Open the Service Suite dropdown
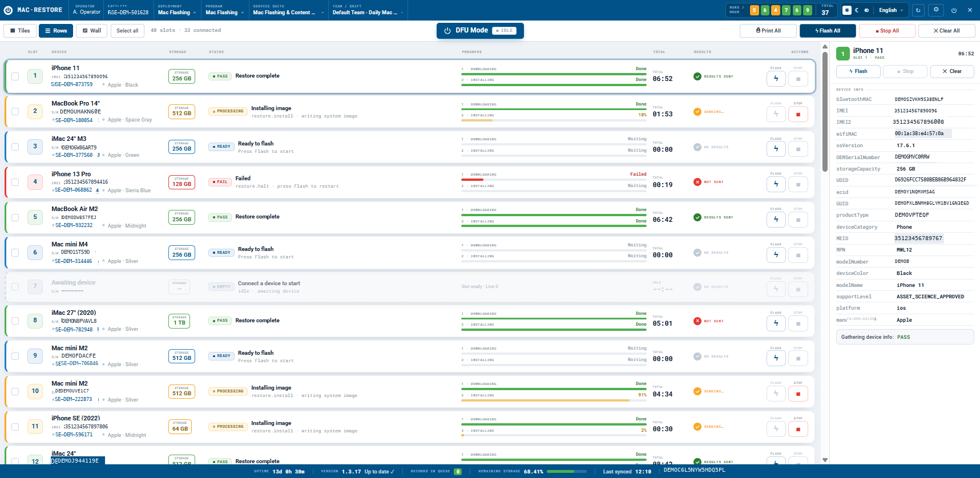The image size is (980, 478). (288, 10)
